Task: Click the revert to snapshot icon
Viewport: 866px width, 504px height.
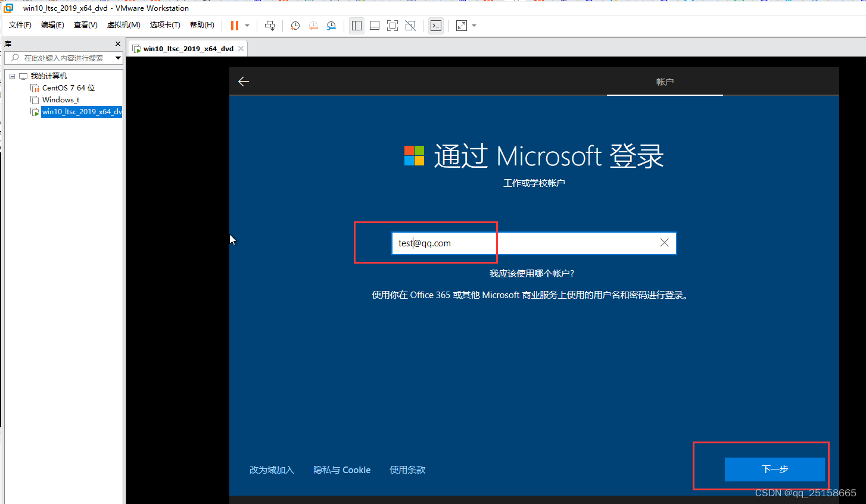Action: tap(313, 26)
